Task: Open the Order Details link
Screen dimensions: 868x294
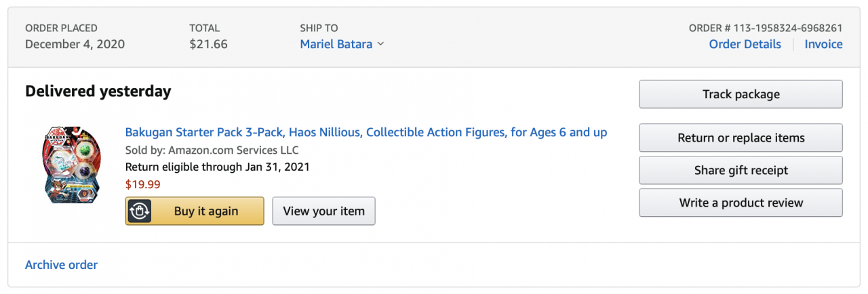Action: (x=745, y=44)
